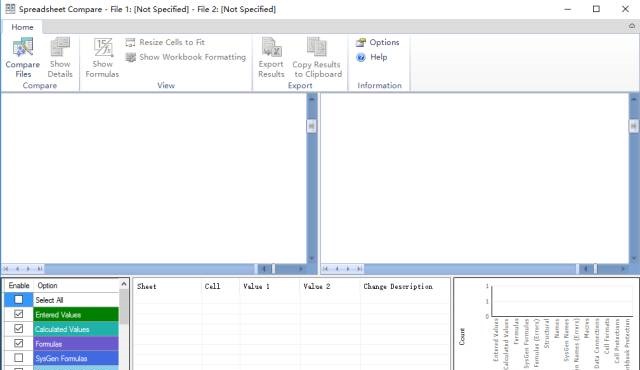Collapse the ribbon with the top-right arrow
The width and height of the screenshot is (640, 370).
[x=632, y=26]
